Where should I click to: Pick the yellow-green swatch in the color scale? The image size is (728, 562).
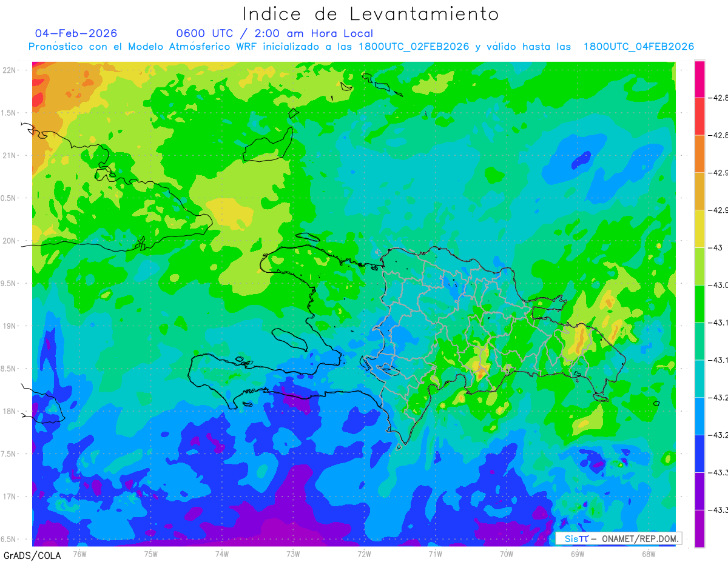click(699, 266)
